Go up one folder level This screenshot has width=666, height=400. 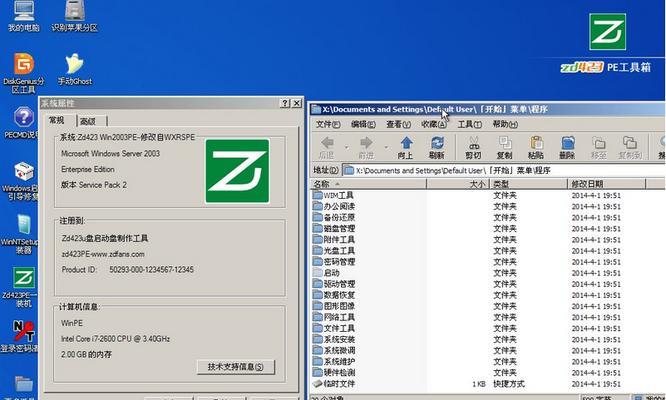[406, 147]
